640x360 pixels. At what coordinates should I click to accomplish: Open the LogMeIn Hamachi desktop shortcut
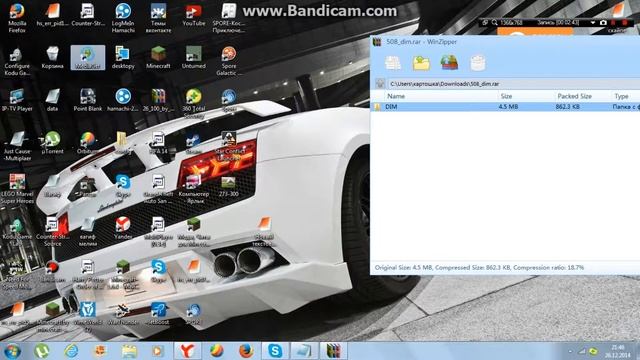tap(123, 18)
